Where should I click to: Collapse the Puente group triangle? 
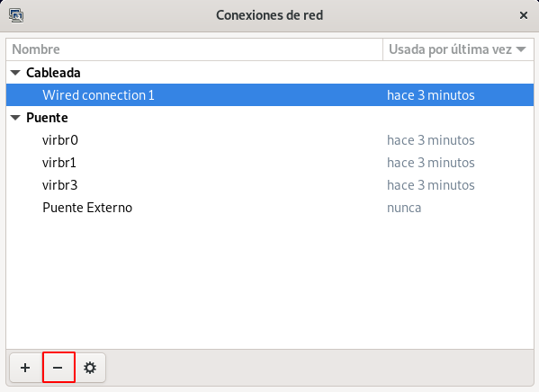(15, 118)
